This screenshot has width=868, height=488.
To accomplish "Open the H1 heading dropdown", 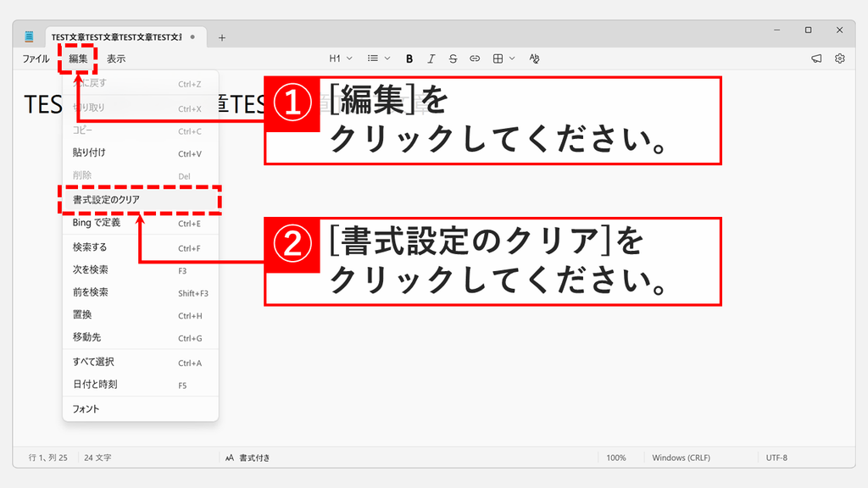I will coord(341,58).
